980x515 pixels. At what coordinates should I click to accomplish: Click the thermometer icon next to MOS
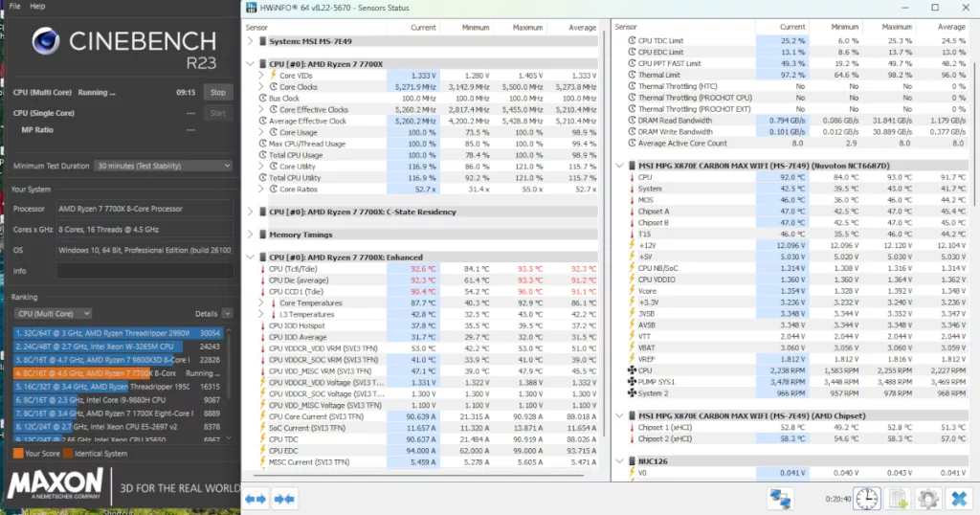[632, 200]
